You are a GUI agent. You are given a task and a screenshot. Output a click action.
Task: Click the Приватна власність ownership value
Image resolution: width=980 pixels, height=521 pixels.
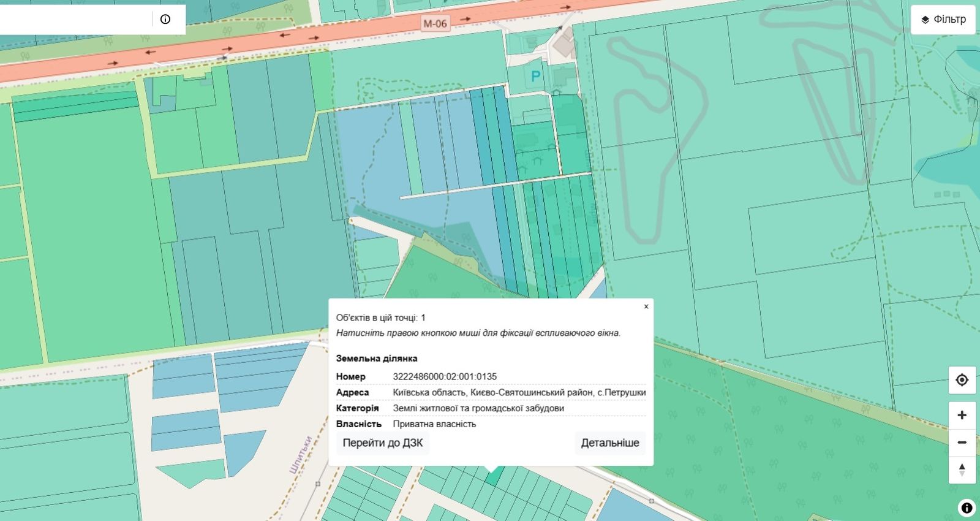434,424
